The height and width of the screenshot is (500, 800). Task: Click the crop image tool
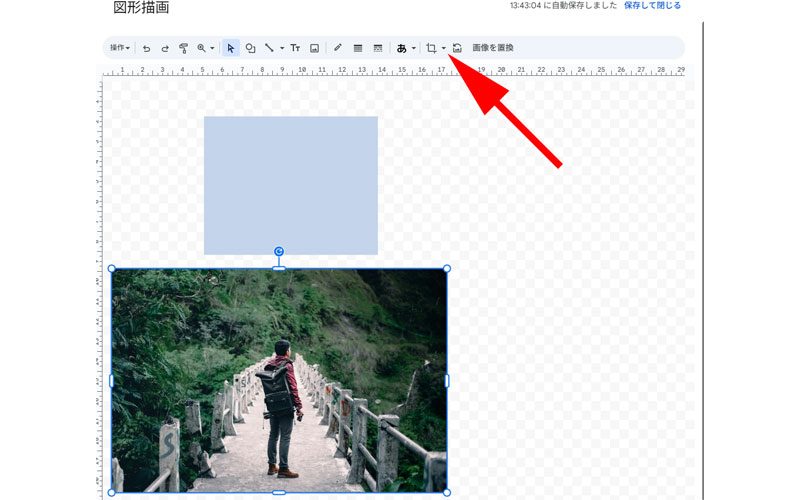[431, 48]
